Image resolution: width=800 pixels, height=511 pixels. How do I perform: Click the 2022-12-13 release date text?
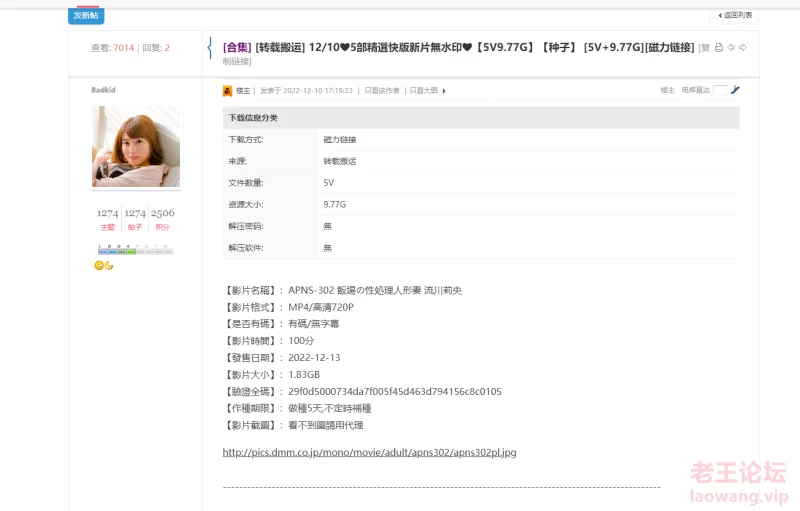tap(314, 358)
